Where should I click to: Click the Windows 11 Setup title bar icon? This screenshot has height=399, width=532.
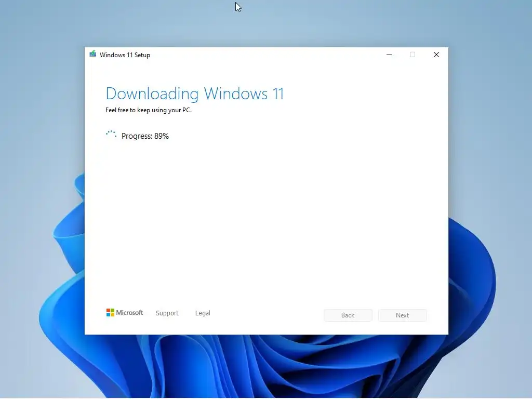[x=92, y=54]
